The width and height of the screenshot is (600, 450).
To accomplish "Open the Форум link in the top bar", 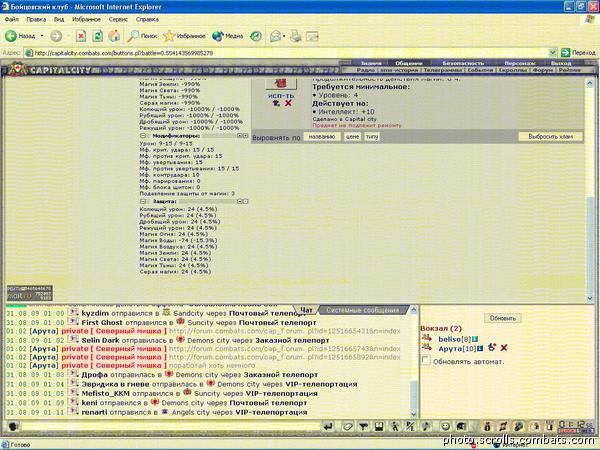I will 542,70.
